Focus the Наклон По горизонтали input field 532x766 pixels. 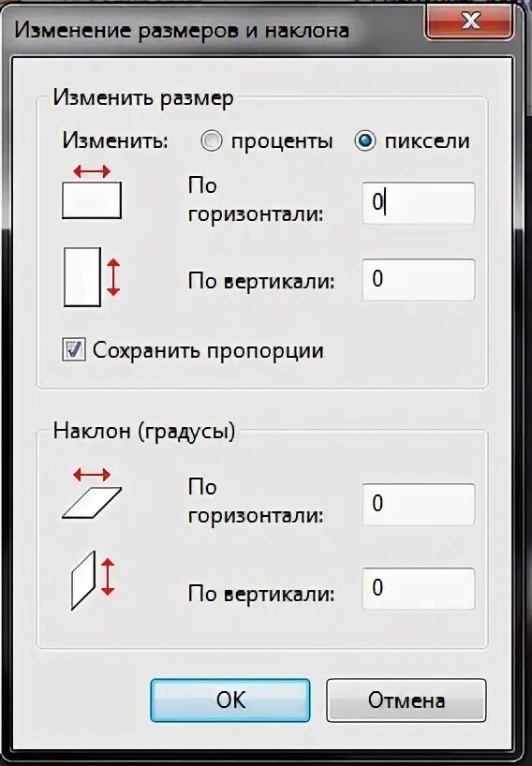[418, 504]
